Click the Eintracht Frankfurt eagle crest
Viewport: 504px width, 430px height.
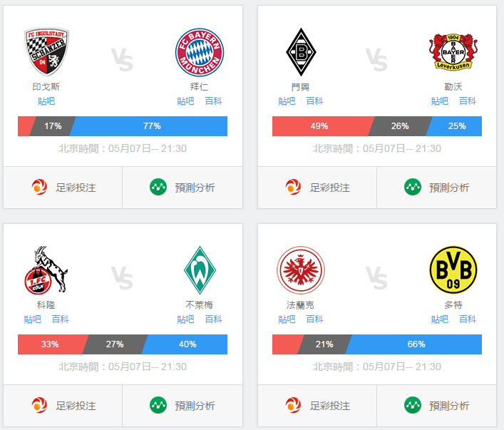(301, 270)
